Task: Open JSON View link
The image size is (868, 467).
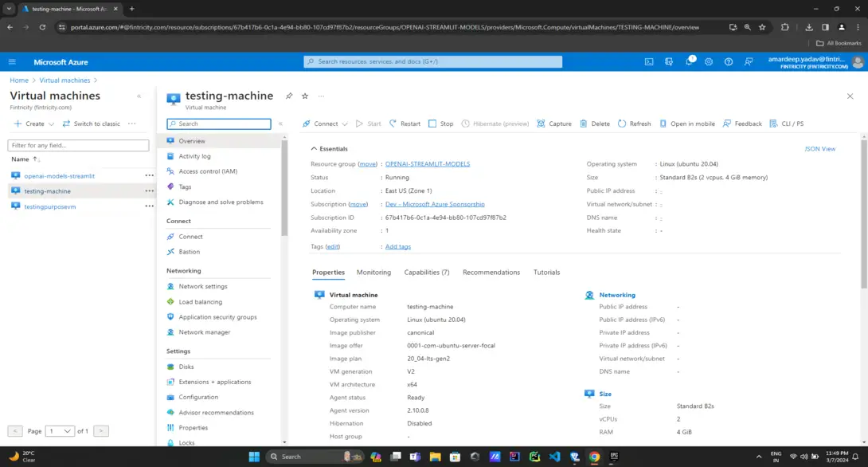Action: coord(820,149)
